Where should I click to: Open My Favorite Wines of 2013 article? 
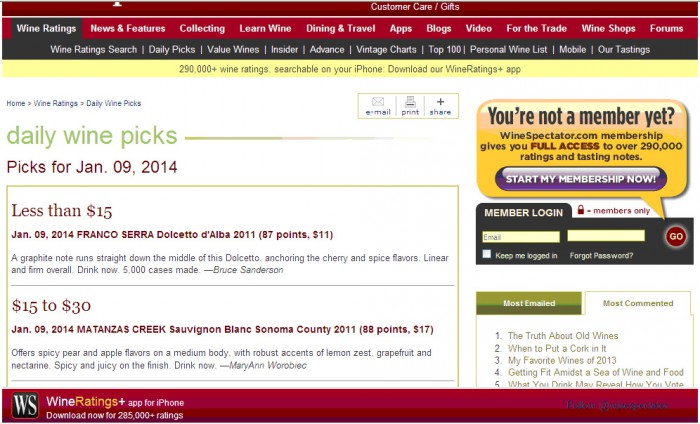[x=562, y=360]
